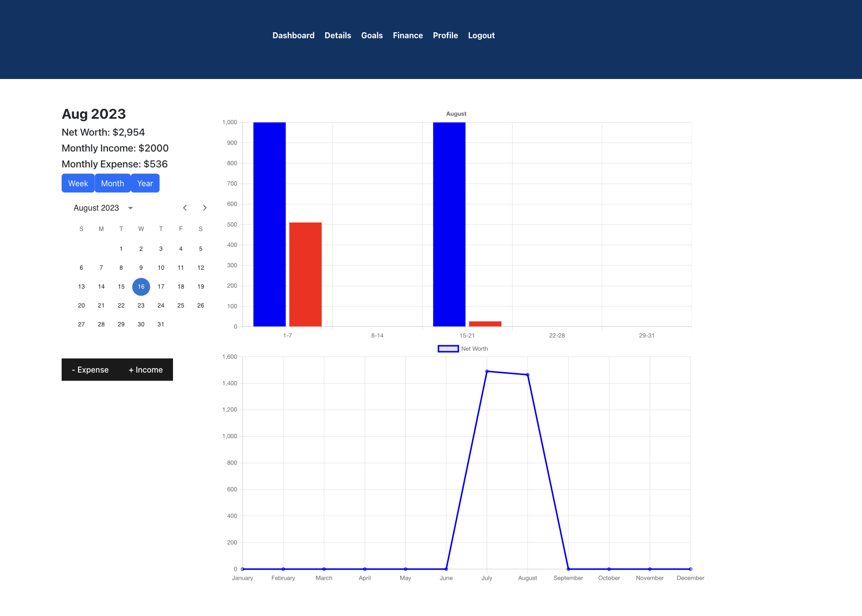Go to previous month in calendar
This screenshot has width=862, height=616.
[x=185, y=208]
